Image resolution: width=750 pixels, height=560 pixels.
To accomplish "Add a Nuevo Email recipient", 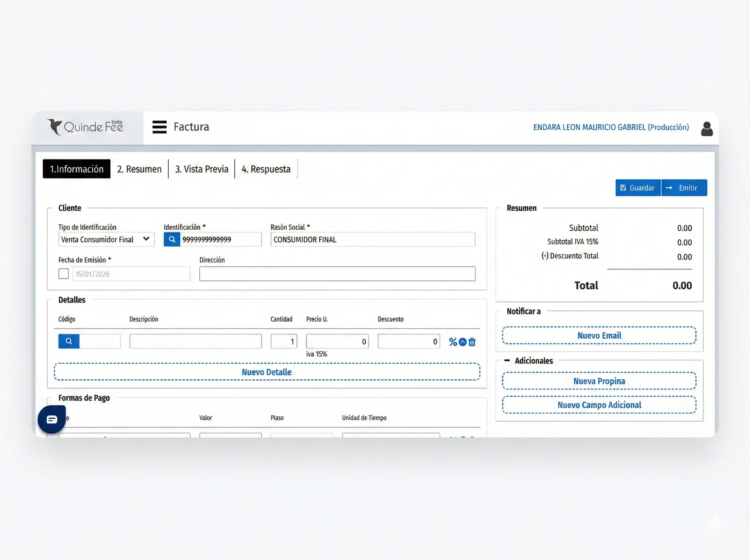I will click(599, 336).
